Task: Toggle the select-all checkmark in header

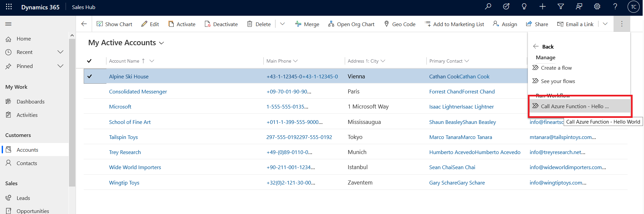Action: pyautogui.click(x=89, y=61)
